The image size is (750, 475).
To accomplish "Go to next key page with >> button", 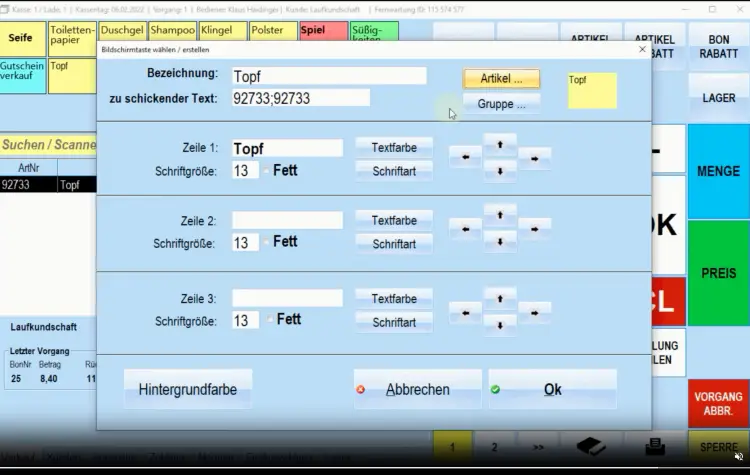I will pyautogui.click(x=538, y=447).
